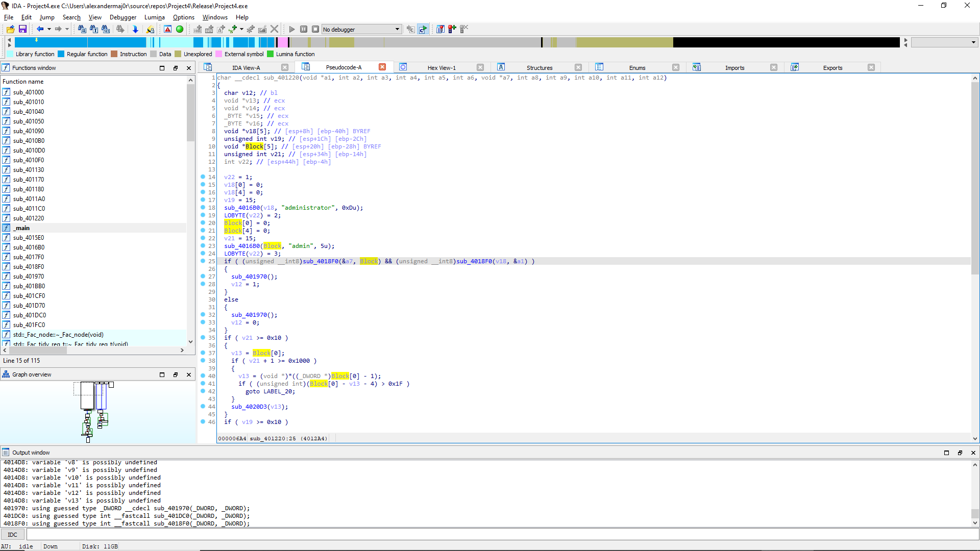Image resolution: width=980 pixels, height=551 pixels.
Task: Toggle breakpoint dot on line 14
Action: [203, 177]
